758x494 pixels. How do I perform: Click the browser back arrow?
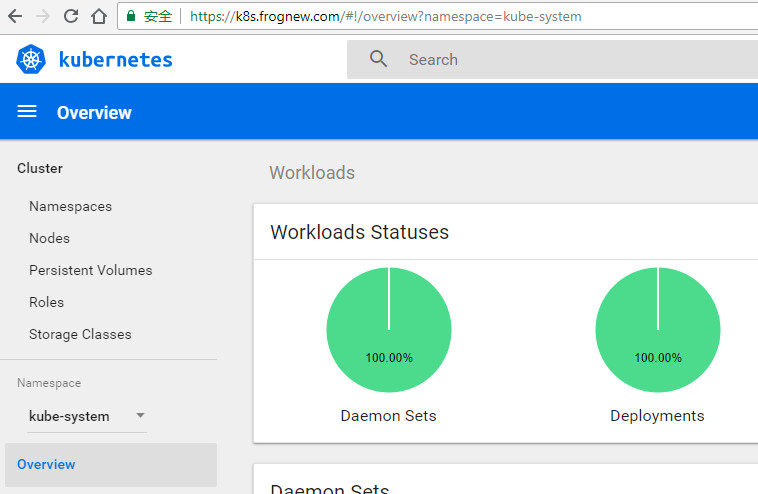pos(15,16)
